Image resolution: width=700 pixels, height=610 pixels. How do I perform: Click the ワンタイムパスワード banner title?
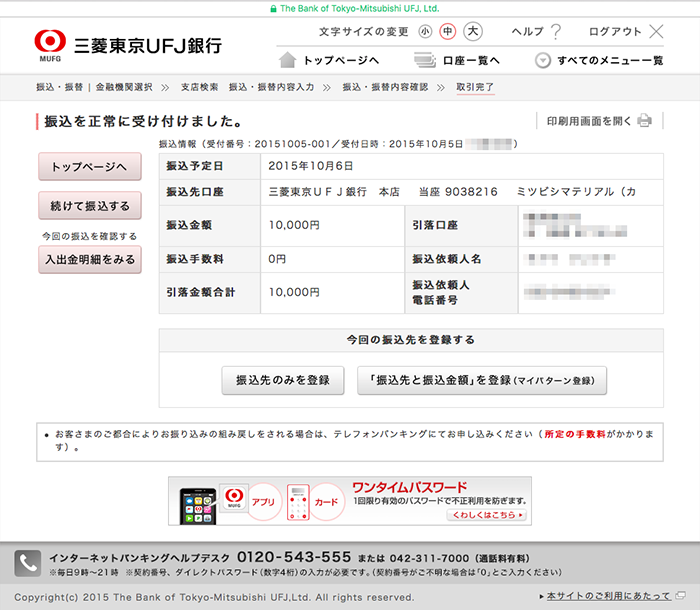(x=409, y=487)
